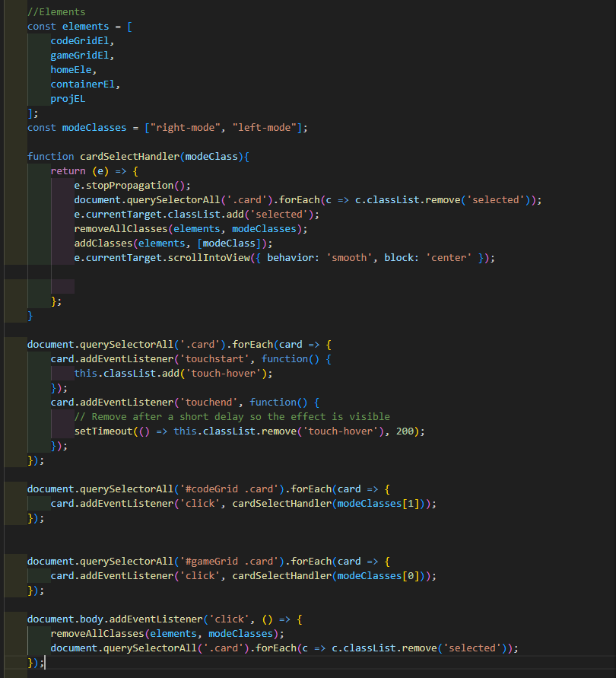Click gameGridEl in the elements array

tap(80, 56)
